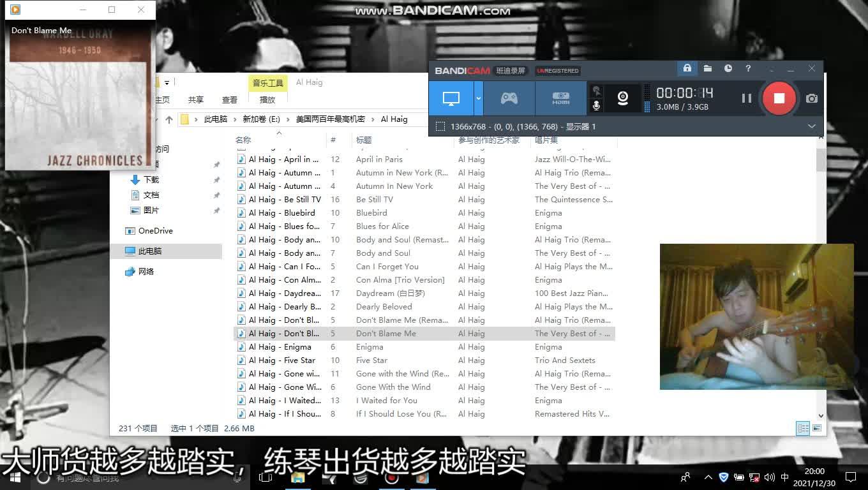
Task: Click the Bandicam audio level meter
Action: [x=647, y=98]
